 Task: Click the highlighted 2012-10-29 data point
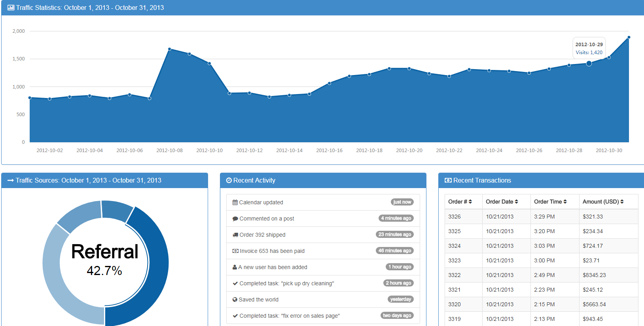pos(589,64)
